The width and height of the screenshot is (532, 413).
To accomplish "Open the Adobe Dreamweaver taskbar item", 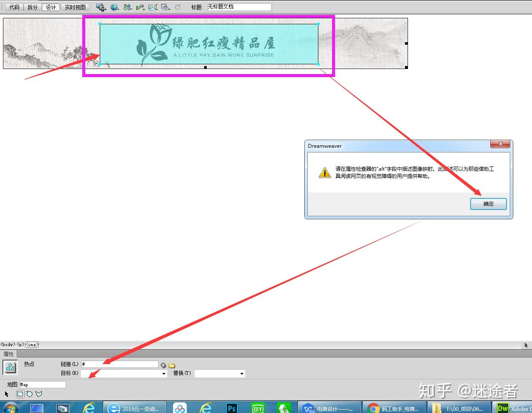I will (512, 408).
